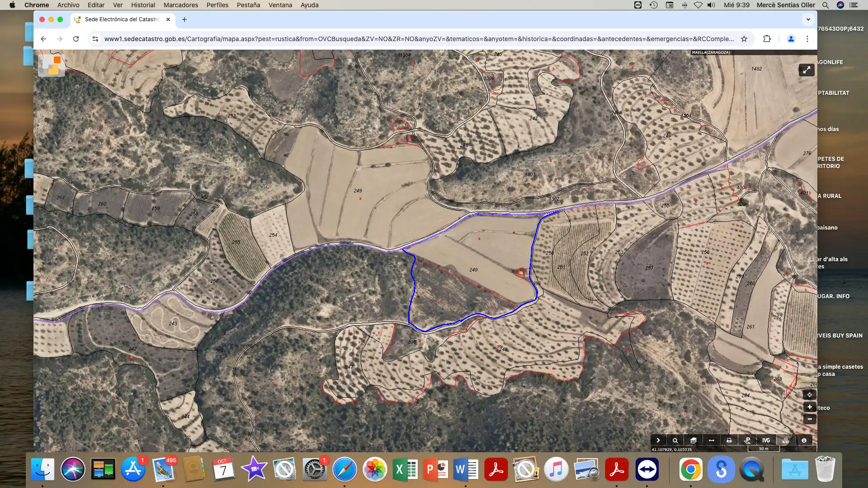Click the 3D buildings tool icon

(786, 440)
